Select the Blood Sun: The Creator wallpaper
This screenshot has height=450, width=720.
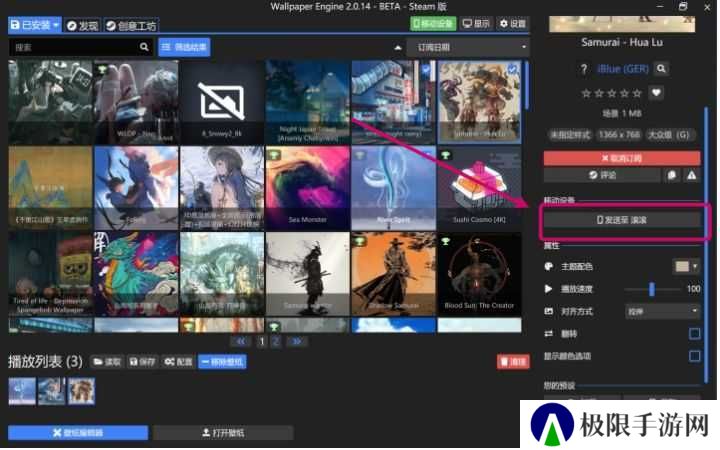tap(479, 274)
